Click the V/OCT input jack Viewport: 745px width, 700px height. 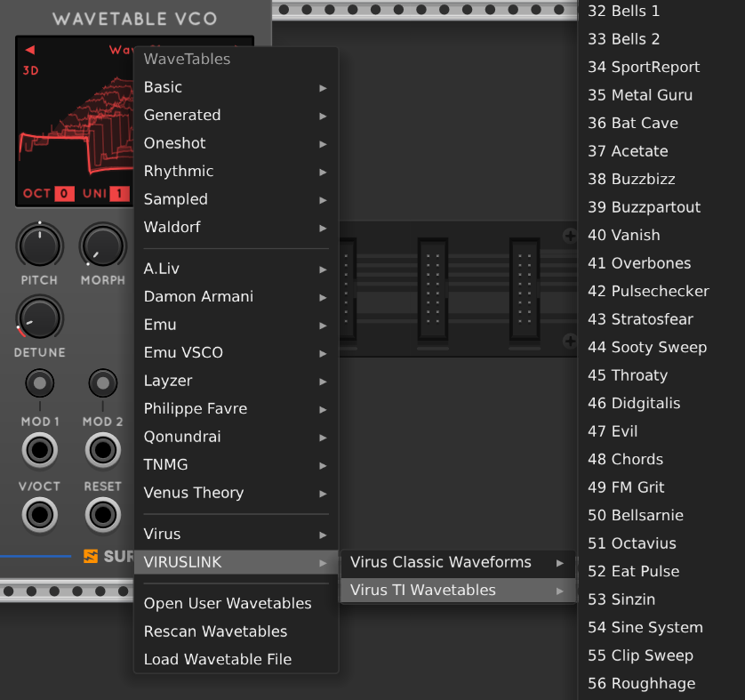[x=40, y=515]
